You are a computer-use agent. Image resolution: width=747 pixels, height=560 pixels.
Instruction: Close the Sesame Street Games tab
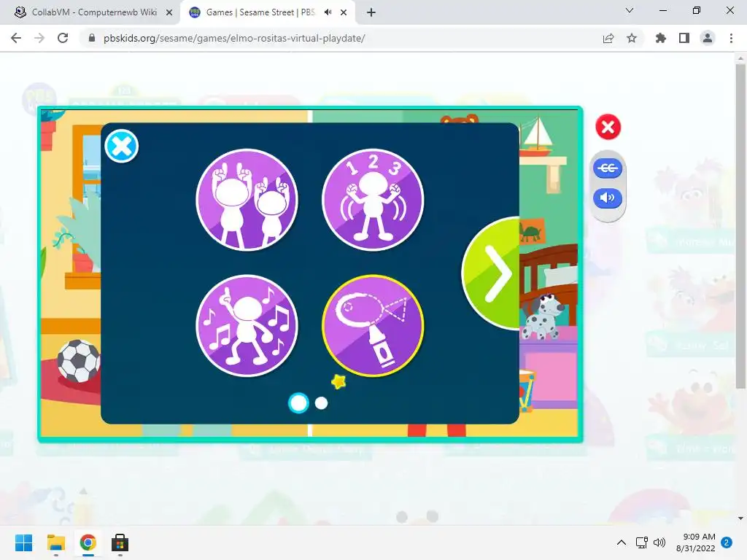[344, 12]
